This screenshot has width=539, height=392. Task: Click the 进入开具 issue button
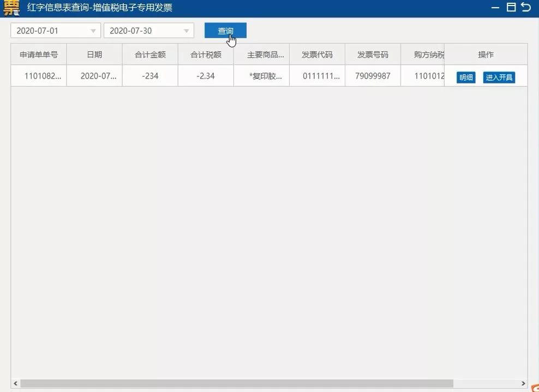coord(500,77)
